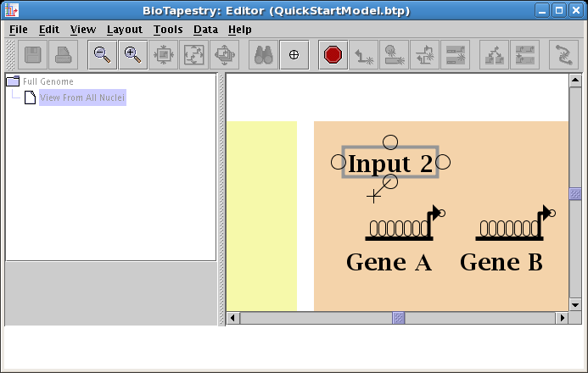Image resolution: width=588 pixels, height=373 pixels.
Task: Click the Input 2 node on canvas
Action: pos(390,163)
